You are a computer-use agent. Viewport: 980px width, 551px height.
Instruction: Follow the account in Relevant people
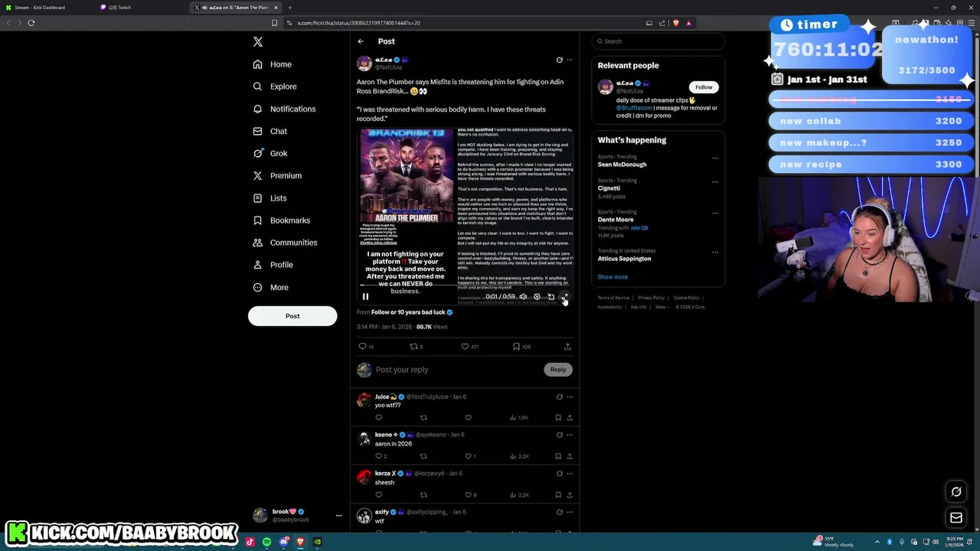point(704,87)
